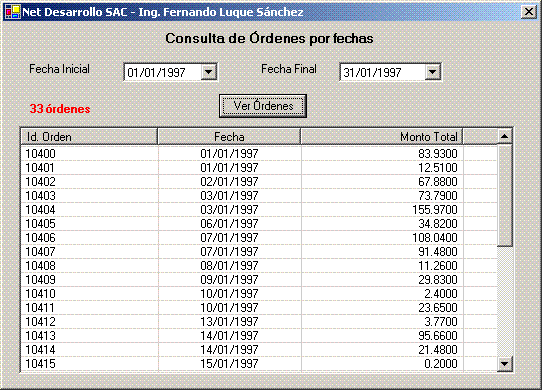Select order Id 10407 cell
The height and width of the screenshot is (390, 542).
[x=90, y=252]
